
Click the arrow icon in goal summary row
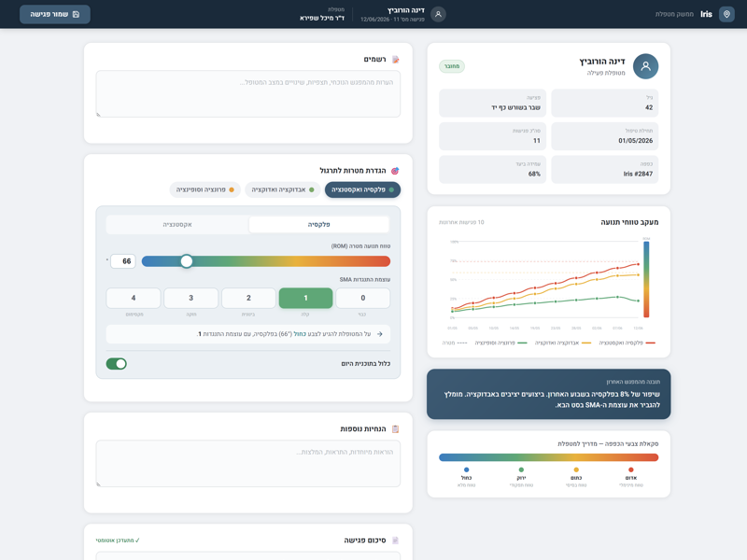pyautogui.click(x=380, y=334)
